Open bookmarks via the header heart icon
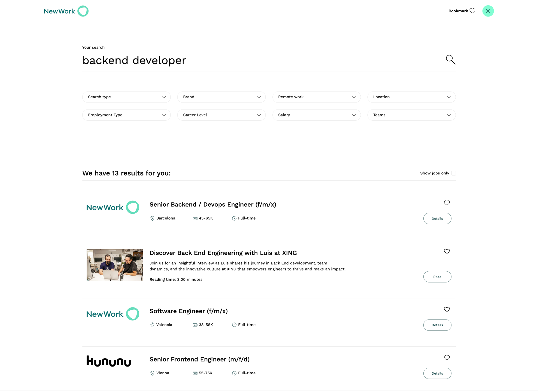The width and height of the screenshot is (538, 392). click(x=472, y=11)
